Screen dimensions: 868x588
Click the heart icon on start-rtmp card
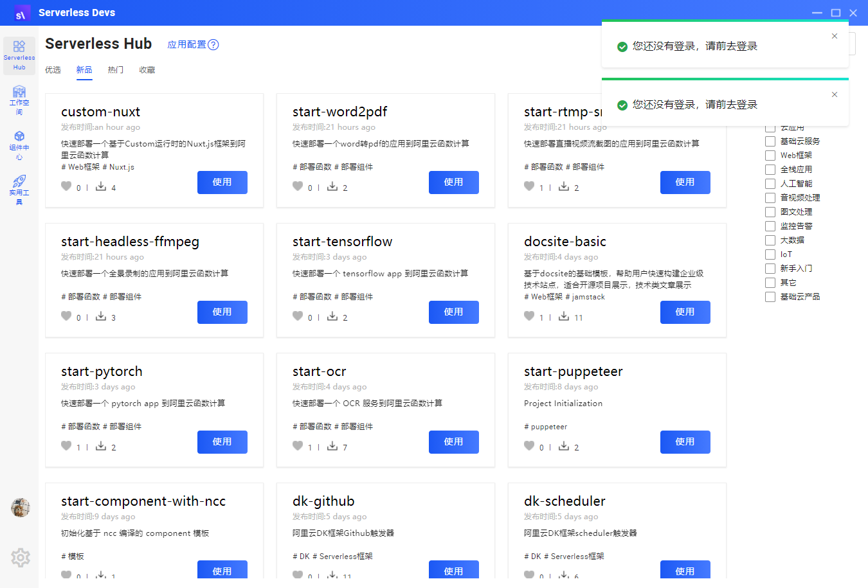click(x=529, y=186)
